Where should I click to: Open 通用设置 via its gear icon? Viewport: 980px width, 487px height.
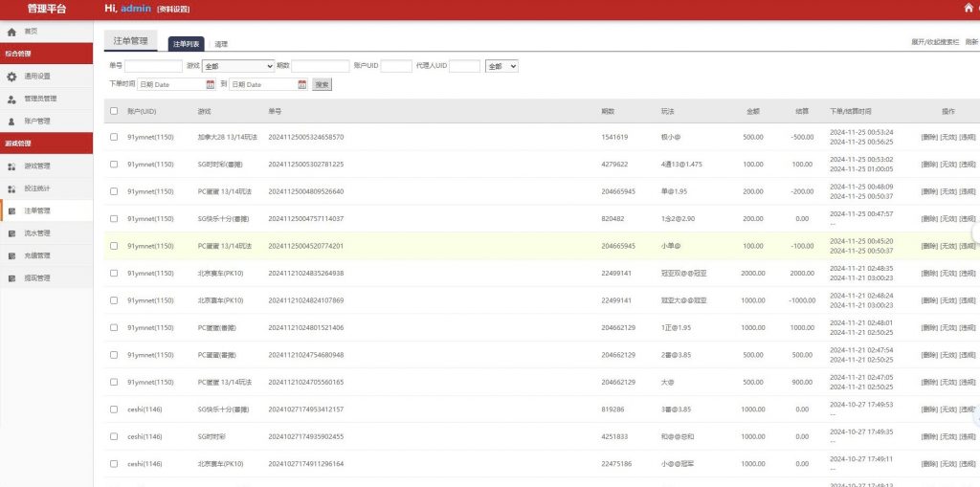point(11,77)
